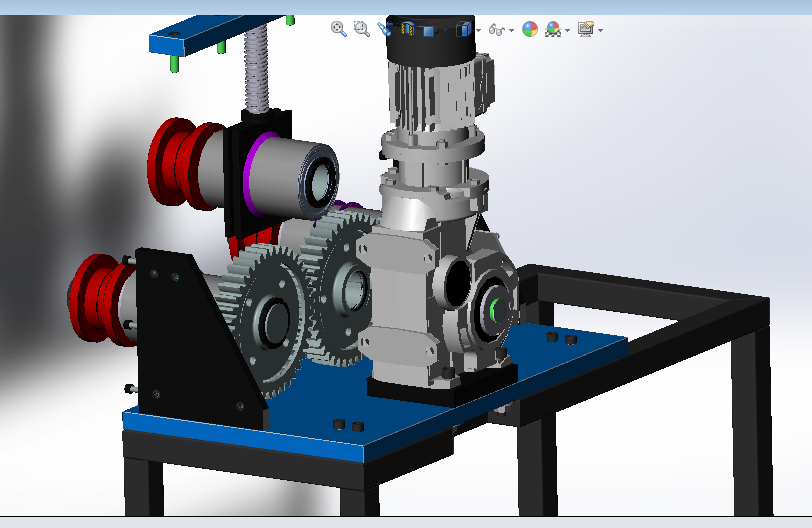Select the threaded lead screw rod

click(x=256, y=70)
